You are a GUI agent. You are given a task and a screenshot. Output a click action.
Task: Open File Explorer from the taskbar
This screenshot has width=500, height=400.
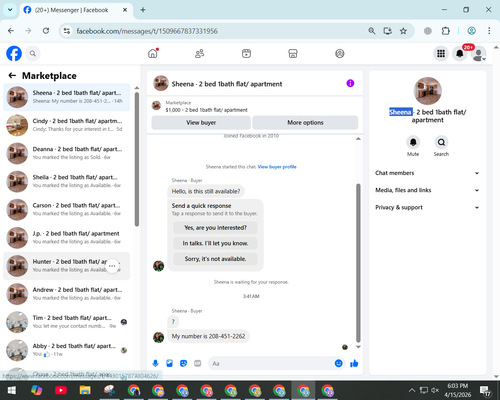coord(85,390)
